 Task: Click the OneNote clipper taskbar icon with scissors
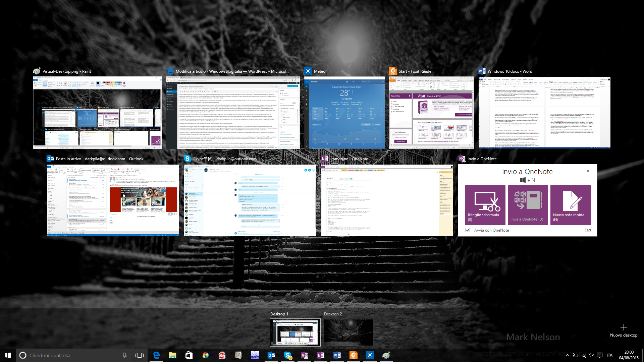click(304, 355)
